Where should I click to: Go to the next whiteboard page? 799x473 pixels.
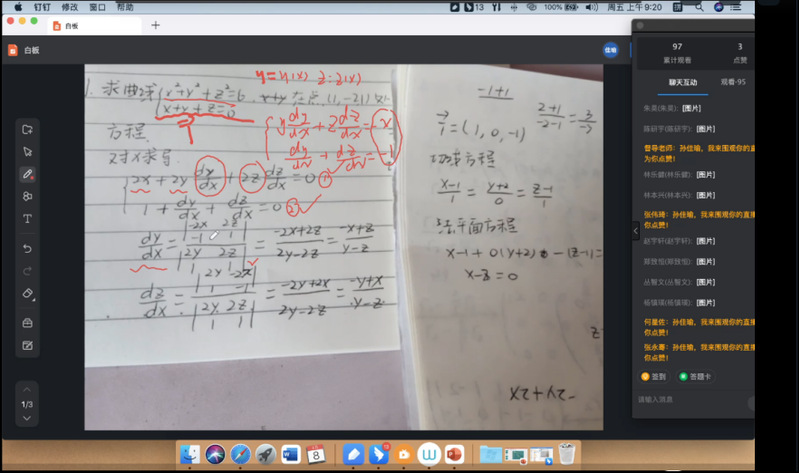(x=27, y=418)
